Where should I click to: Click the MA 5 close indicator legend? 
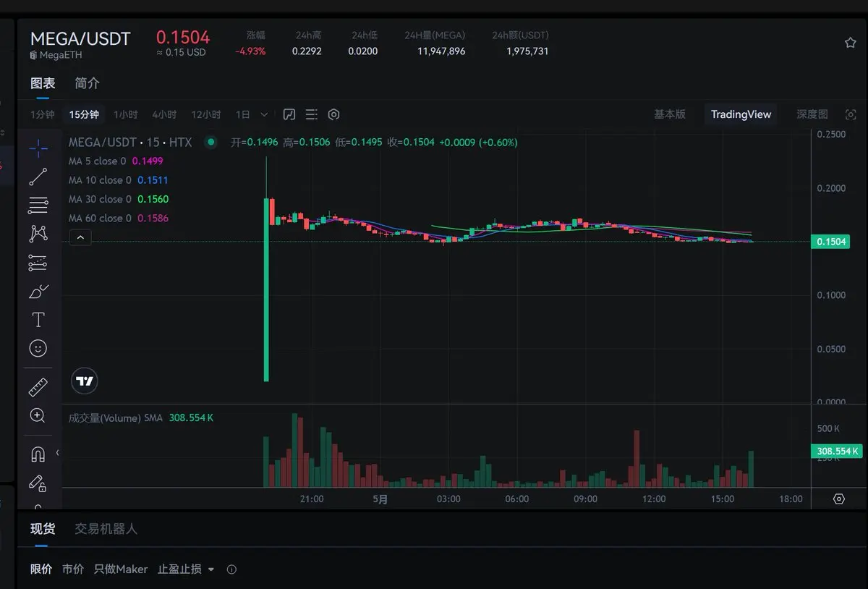coord(116,161)
